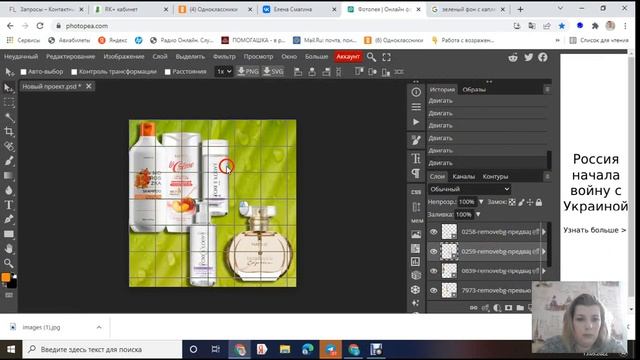Switch to the Каналы tab
640x360 pixels.
coord(464,176)
